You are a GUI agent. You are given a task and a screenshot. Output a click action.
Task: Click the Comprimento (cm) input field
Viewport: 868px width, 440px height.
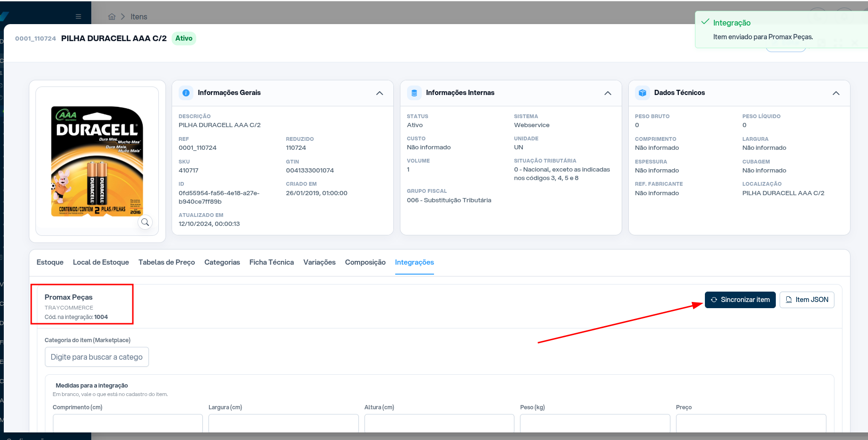point(128,423)
